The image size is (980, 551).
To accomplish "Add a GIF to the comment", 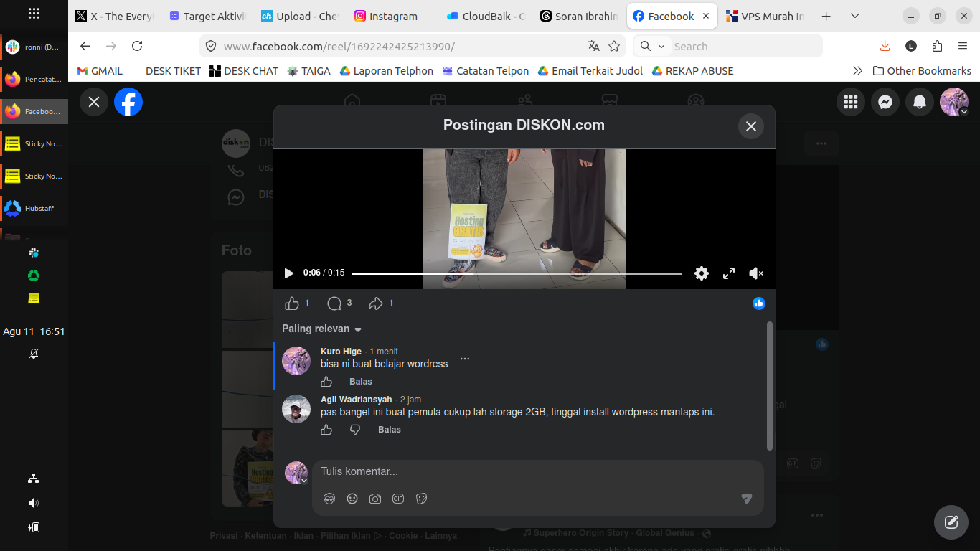I will click(x=398, y=499).
